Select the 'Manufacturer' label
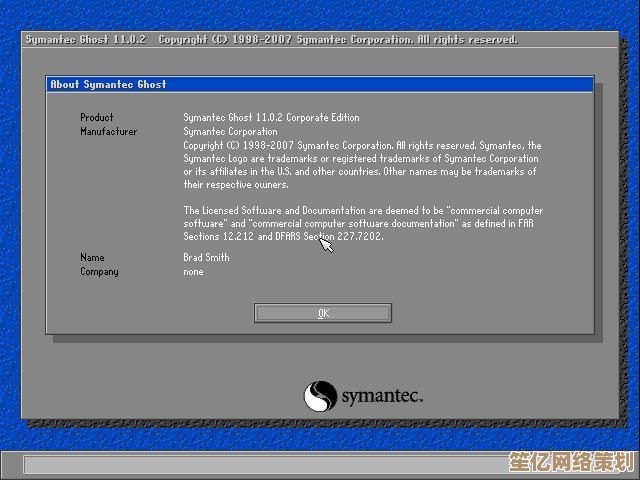The width and height of the screenshot is (640, 480). point(109,131)
